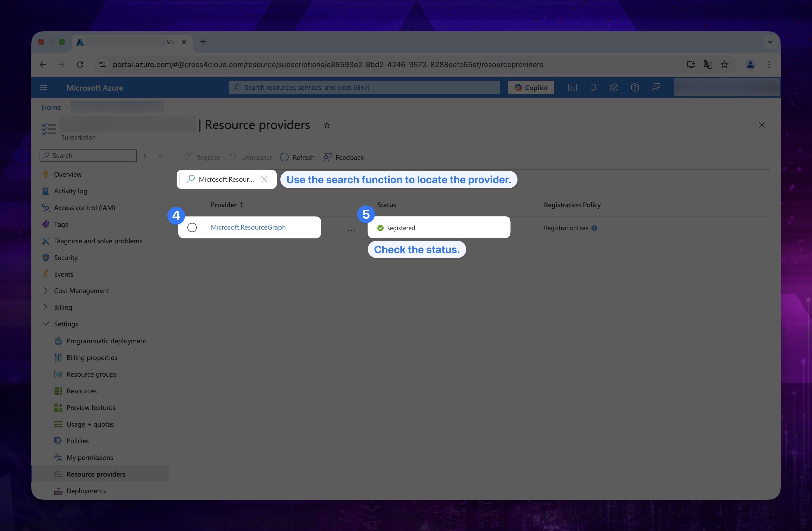
Task: Open the help question mark menu
Action: [635, 88]
